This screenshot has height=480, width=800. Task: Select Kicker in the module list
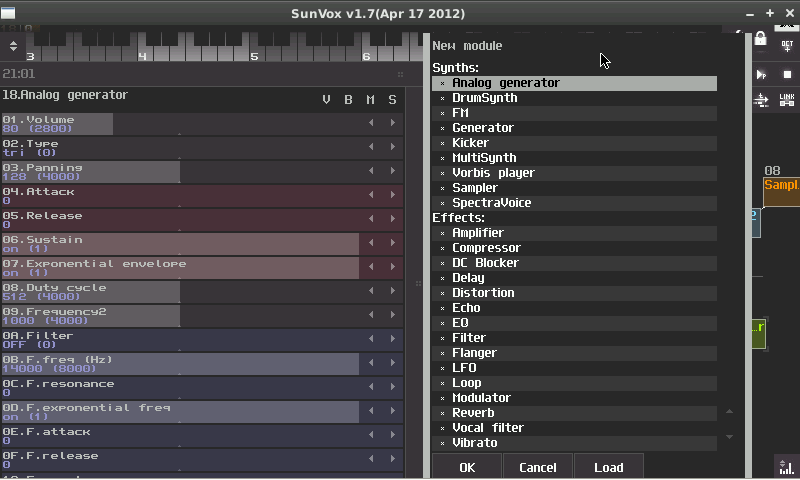click(x=574, y=143)
